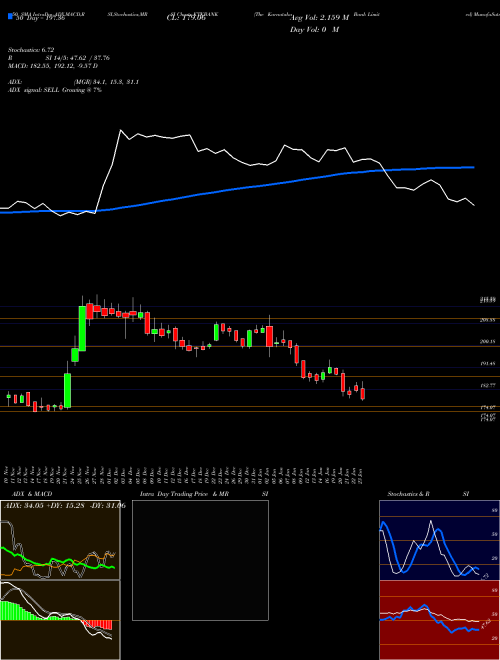Click the red RSI chart panel
This screenshot has height=660, width=500.
tap(439, 620)
